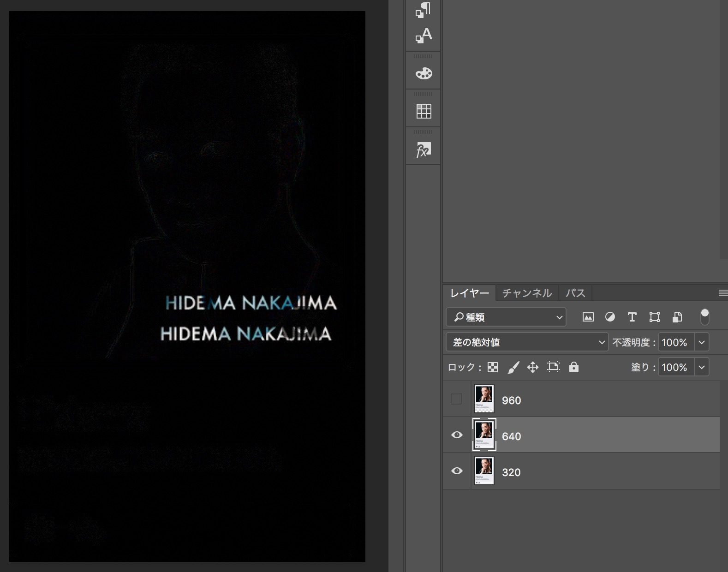Filter layers by text type
728x572 pixels.
pos(632,317)
